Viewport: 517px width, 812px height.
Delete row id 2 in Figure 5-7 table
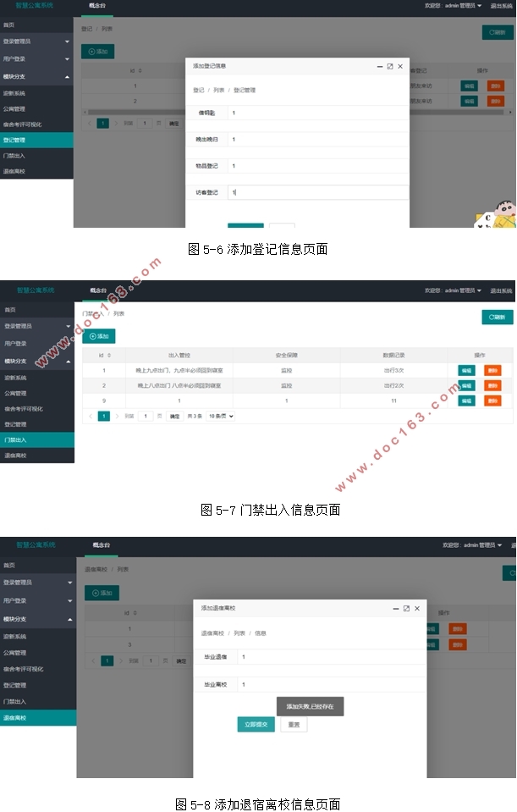tap(492, 385)
